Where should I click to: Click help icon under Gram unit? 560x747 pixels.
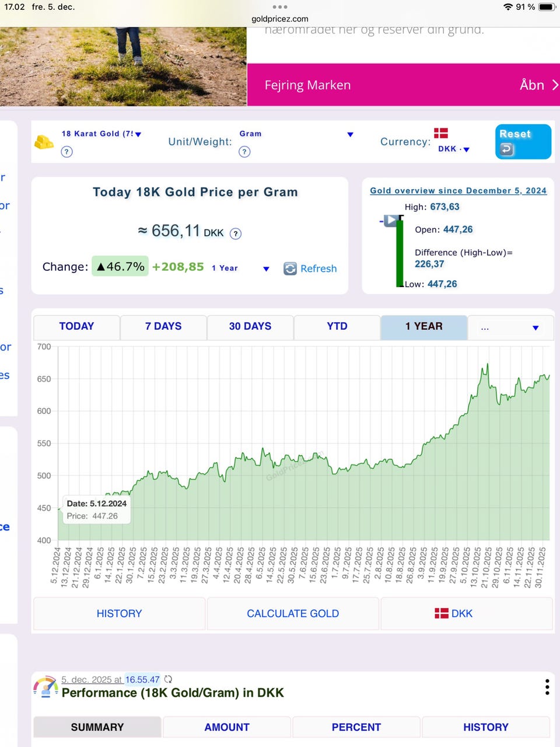coord(245,152)
